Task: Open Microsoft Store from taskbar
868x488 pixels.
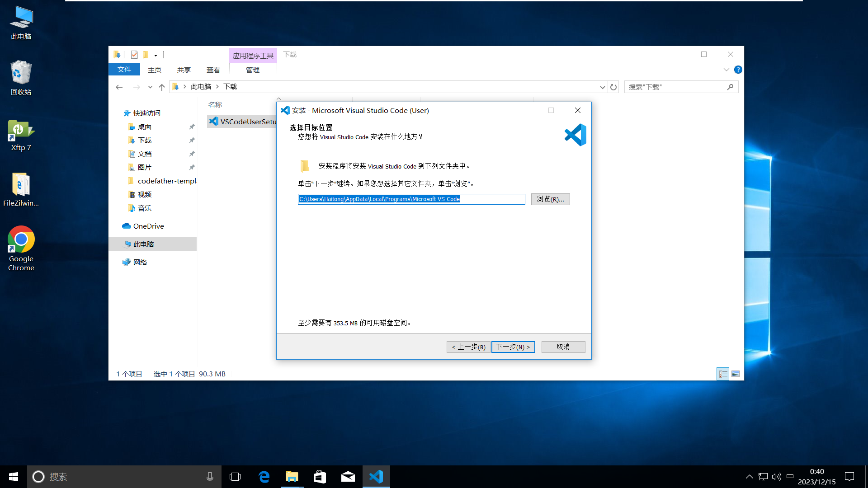Action: pyautogui.click(x=320, y=477)
